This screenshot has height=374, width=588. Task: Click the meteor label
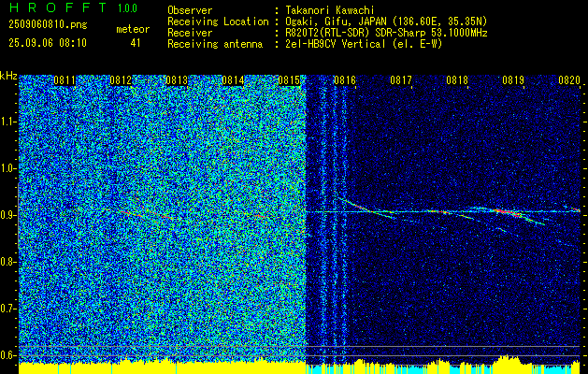click(133, 29)
